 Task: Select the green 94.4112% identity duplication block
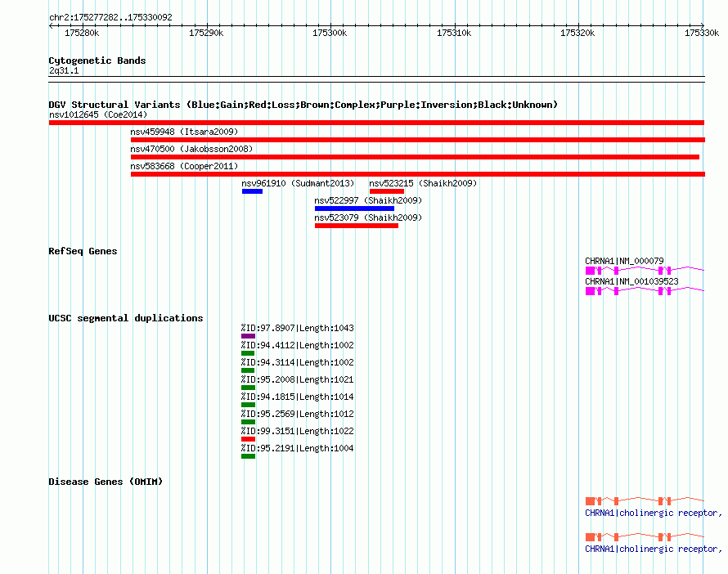coord(248,353)
